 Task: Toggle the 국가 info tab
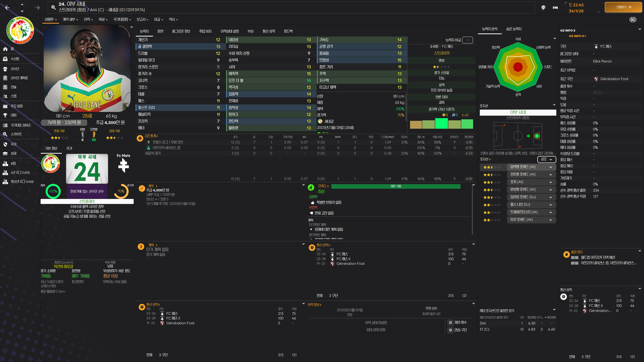click(x=69, y=148)
